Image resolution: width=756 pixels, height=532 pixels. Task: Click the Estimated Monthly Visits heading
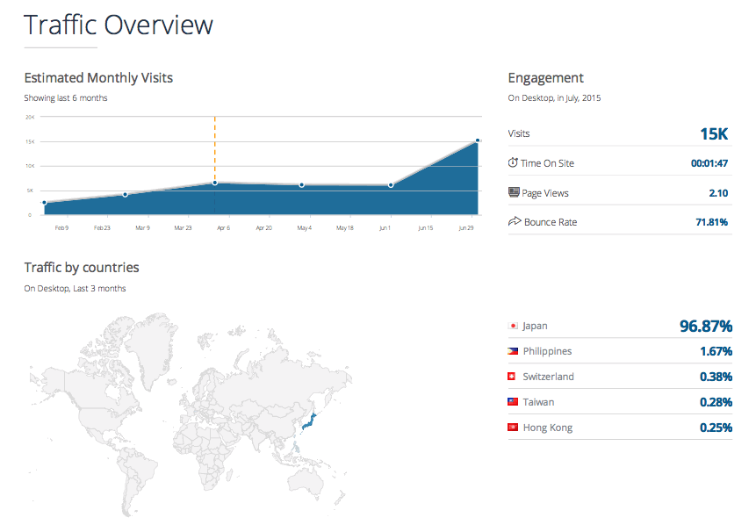[98, 78]
